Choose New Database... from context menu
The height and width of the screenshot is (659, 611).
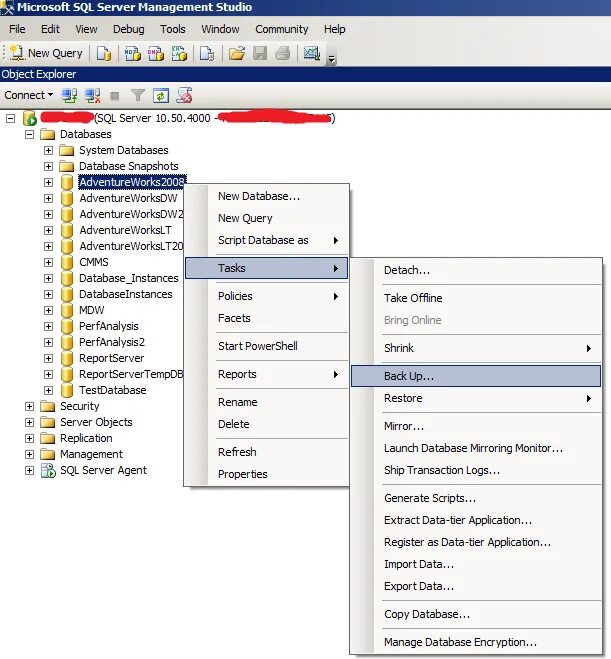tap(266, 196)
